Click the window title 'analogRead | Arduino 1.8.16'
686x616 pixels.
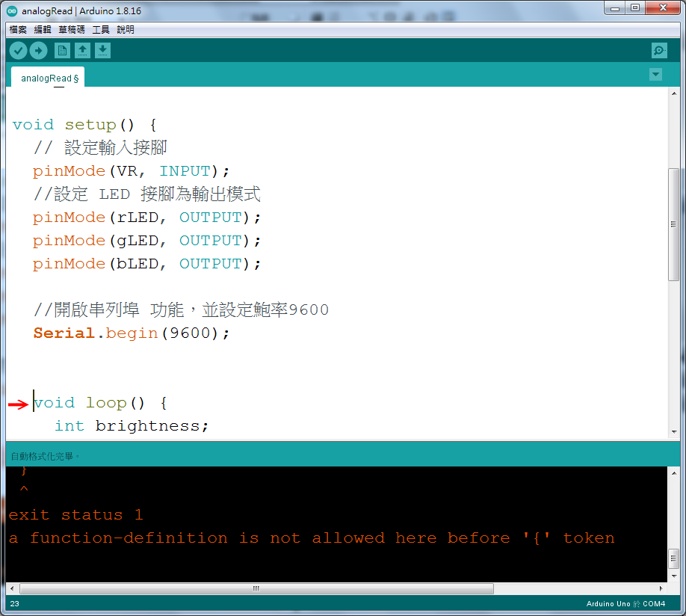click(81, 11)
